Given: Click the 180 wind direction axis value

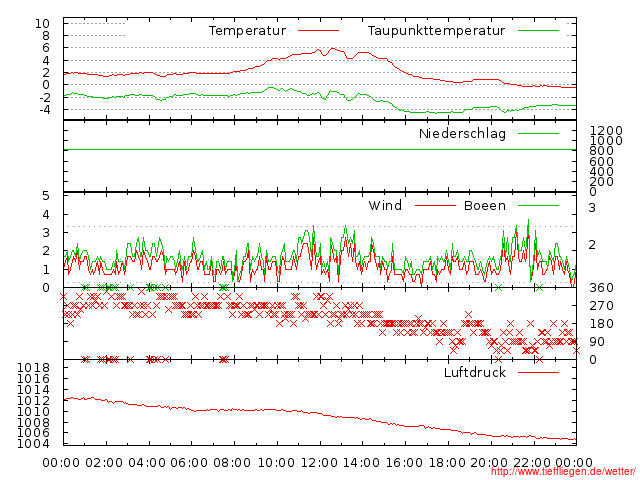Looking at the screenshot, I should point(601,324).
